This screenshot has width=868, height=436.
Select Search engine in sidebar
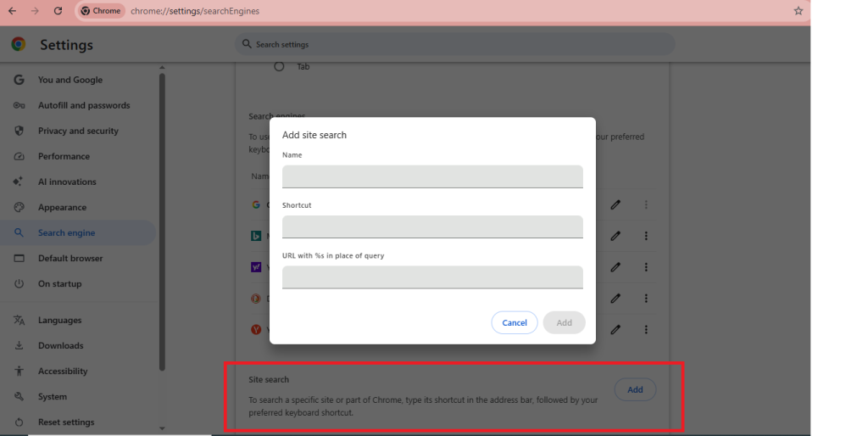tap(77, 232)
